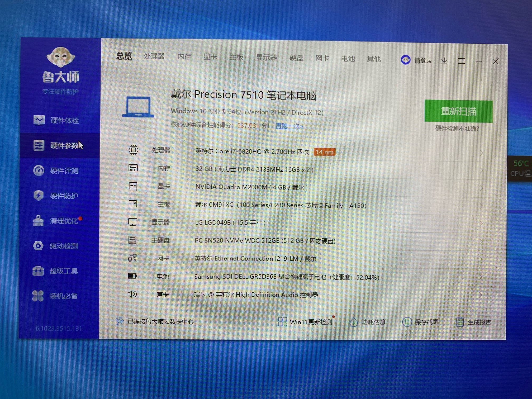532x399 pixels.
Task: Click 功耗估算 power estimation icon
Action: click(354, 322)
